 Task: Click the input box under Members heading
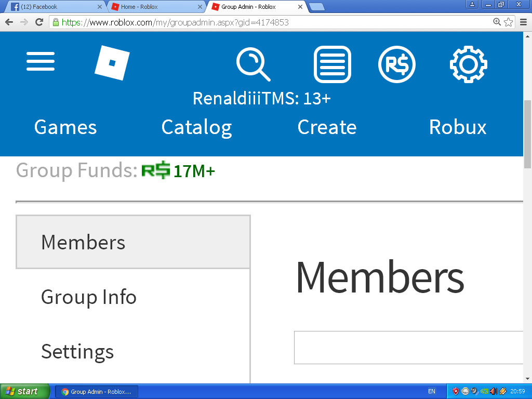coord(408,348)
